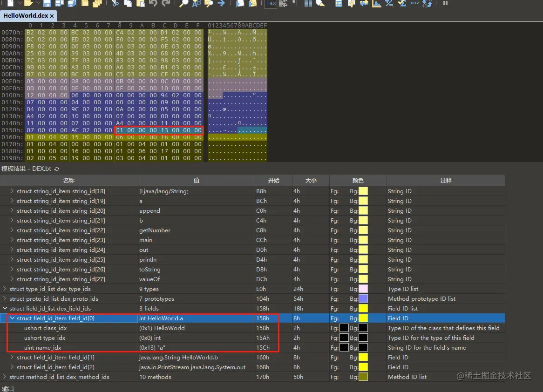The image size is (543, 392).
Task: Click the Save All toolbar icon
Action: (x=72, y=3)
